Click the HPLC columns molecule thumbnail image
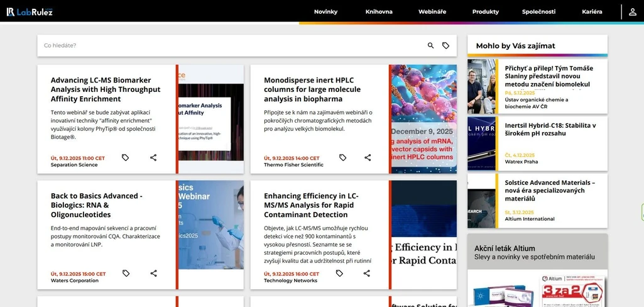The image size is (644, 307). pyautogui.click(x=424, y=119)
